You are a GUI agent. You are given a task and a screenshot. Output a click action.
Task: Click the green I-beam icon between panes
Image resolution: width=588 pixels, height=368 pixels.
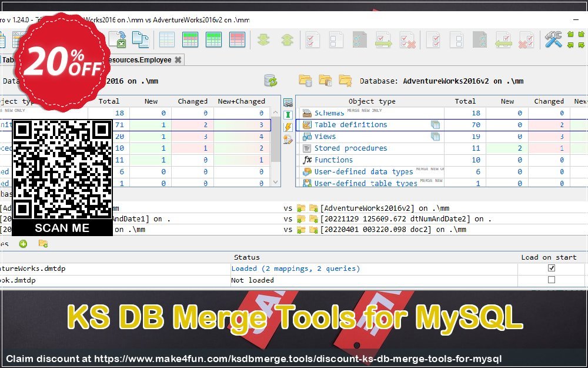[x=288, y=115]
